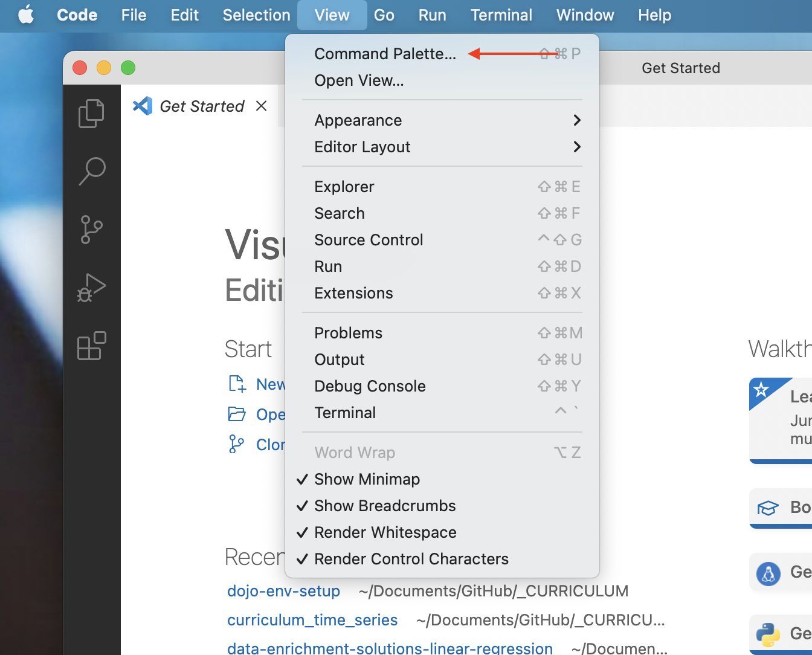Open the Window menu
Image resolution: width=812 pixels, height=655 pixels.
pyautogui.click(x=585, y=15)
